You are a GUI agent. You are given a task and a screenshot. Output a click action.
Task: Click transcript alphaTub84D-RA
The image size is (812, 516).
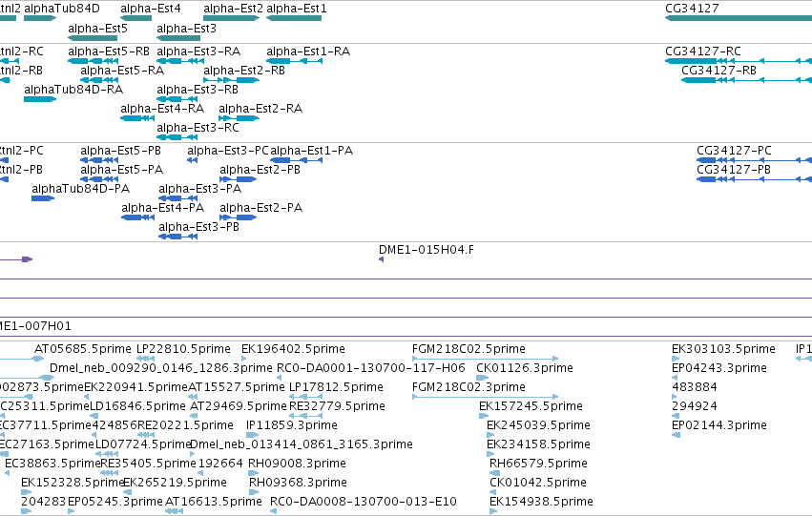[x=40, y=99]
